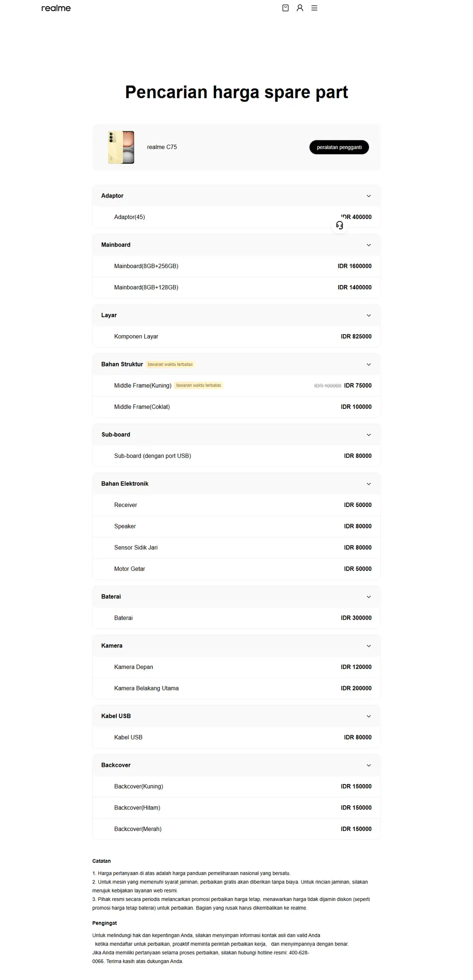473x980 pixels.
Task: Click the peralatan pengganti button
Action: [339, 147]
